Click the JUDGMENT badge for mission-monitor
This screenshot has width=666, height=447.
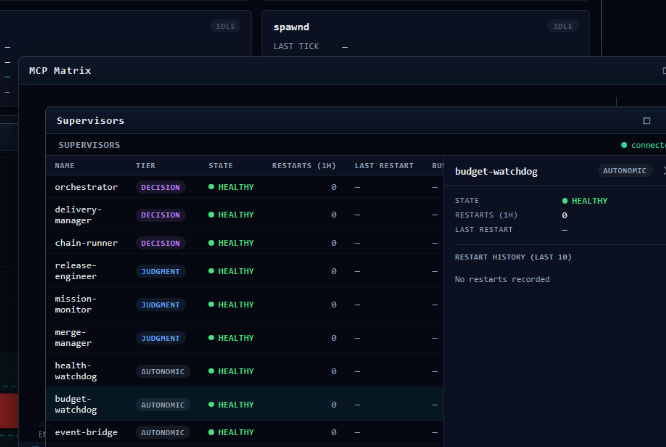pos(161,305)
